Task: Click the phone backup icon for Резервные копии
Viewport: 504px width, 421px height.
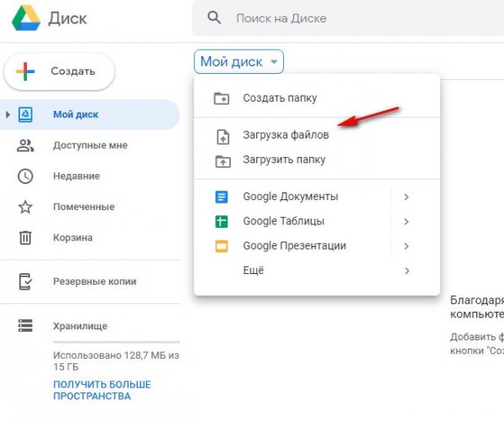Action: pyautogui.click(x=25, y=282)
